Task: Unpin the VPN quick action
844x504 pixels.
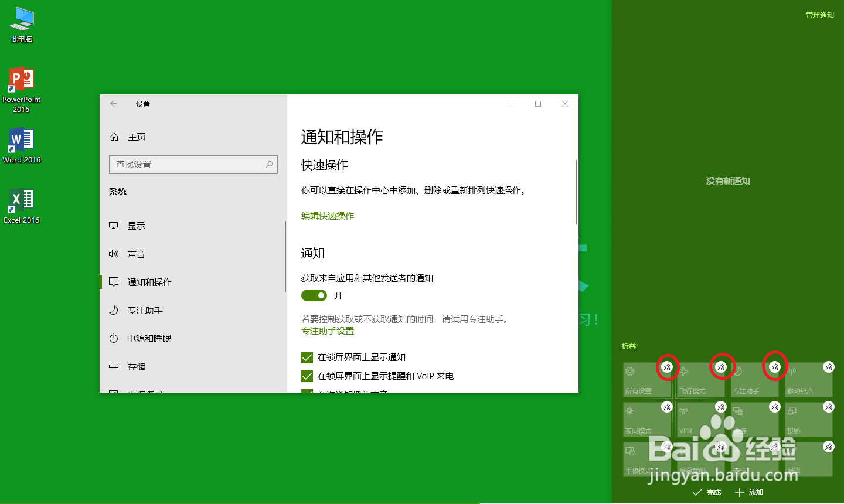Action: pyautogui.click(x=721, y=407)
